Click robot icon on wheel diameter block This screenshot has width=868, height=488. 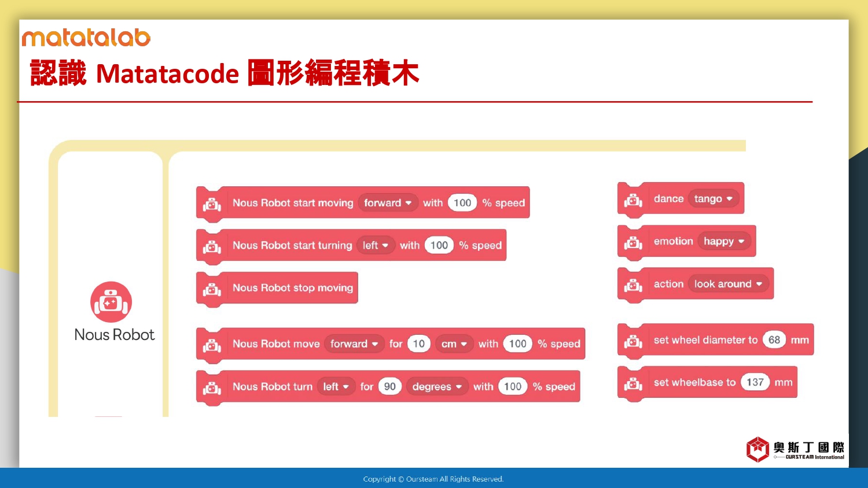coord(633,341)
